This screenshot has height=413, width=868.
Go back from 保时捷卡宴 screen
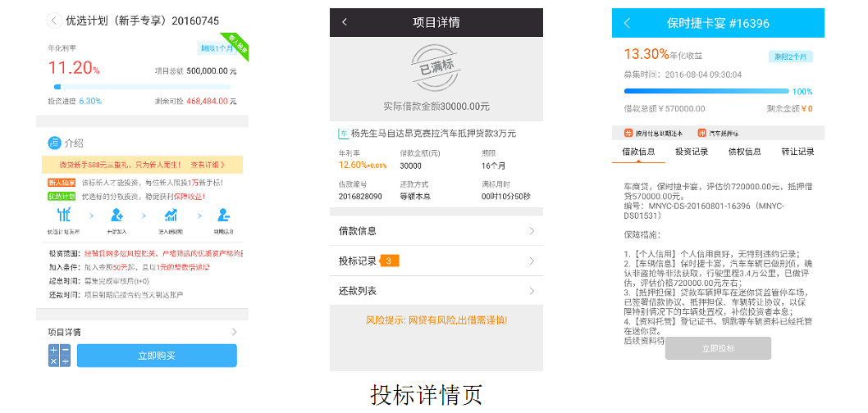click(627, 23)
